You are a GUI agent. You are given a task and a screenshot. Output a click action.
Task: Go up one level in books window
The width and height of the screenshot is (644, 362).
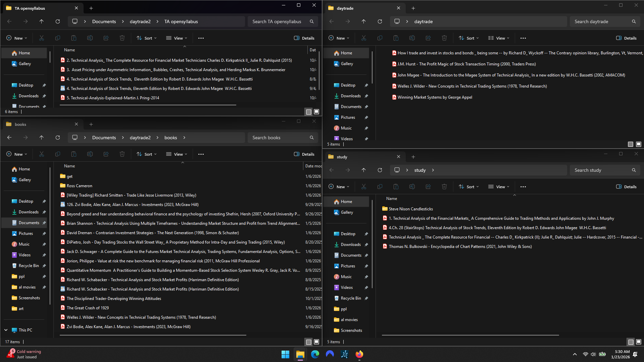tap(42, 138)
